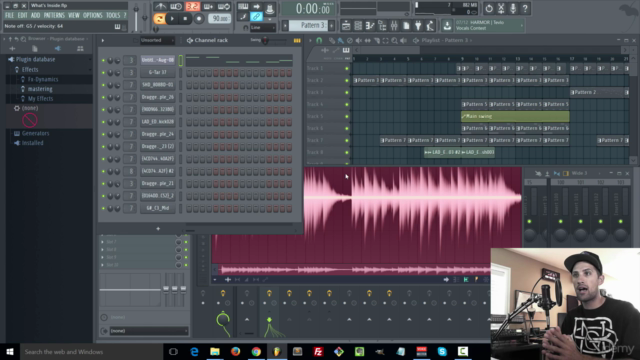Open the Playlist view icon
The height and width of the screenshot is (360, 640).
(x=346, y=26)
